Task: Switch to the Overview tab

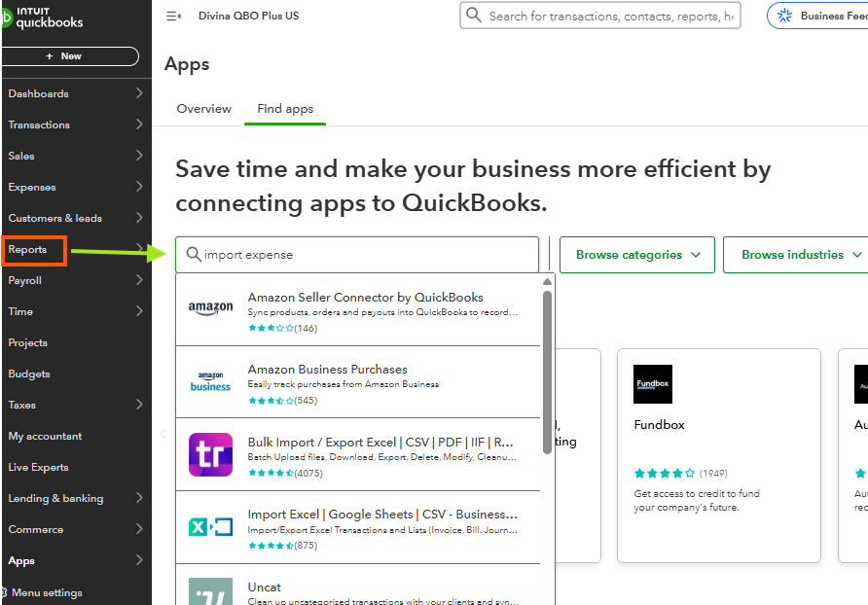Action: pos(203,109)
